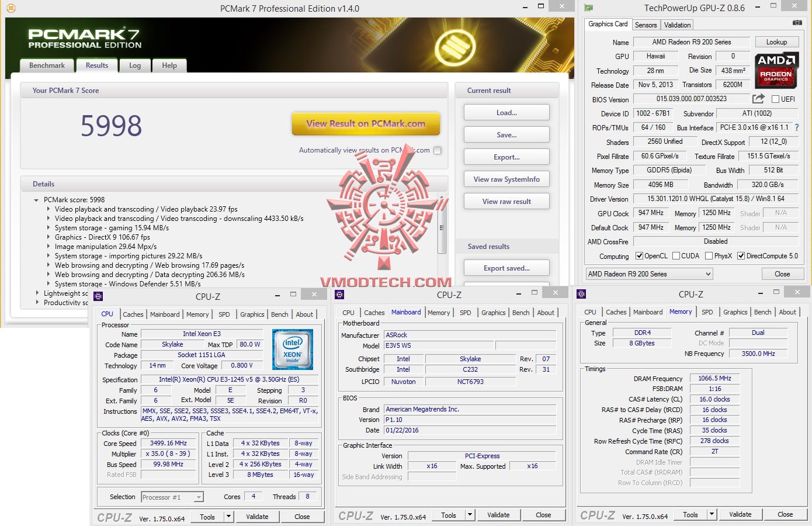
Task: Select the Image manipulation 29.64 Mpx/s row
Action: coord(106,247)
